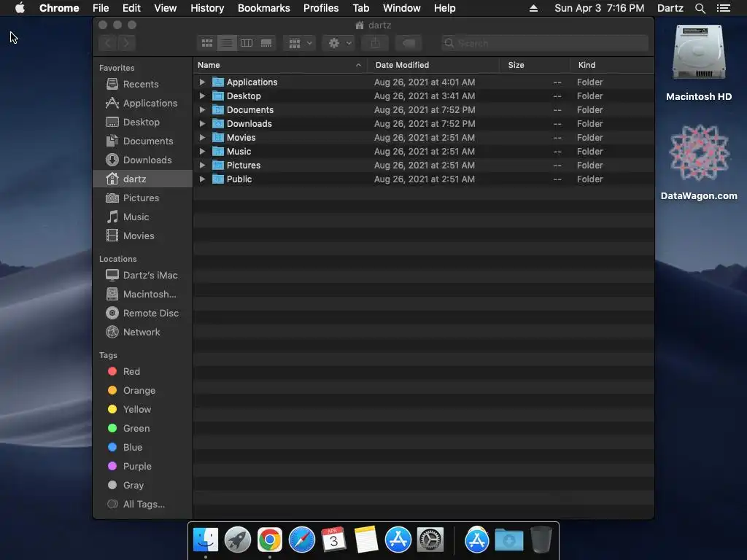
Task: Click the Edit Tags toolbar button
Action: [x=409, y=43]
